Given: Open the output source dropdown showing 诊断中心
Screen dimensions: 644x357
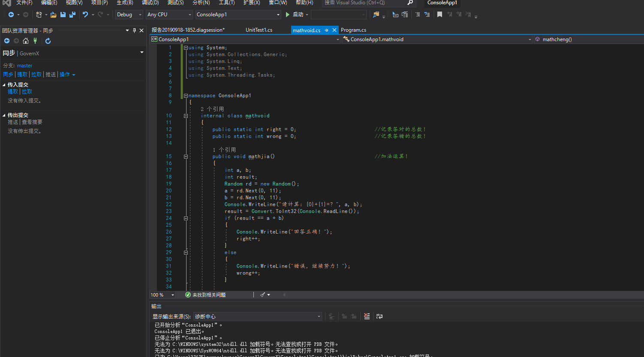Looking at the screenshot, I should pyautogui.click(x=258, y=316).
